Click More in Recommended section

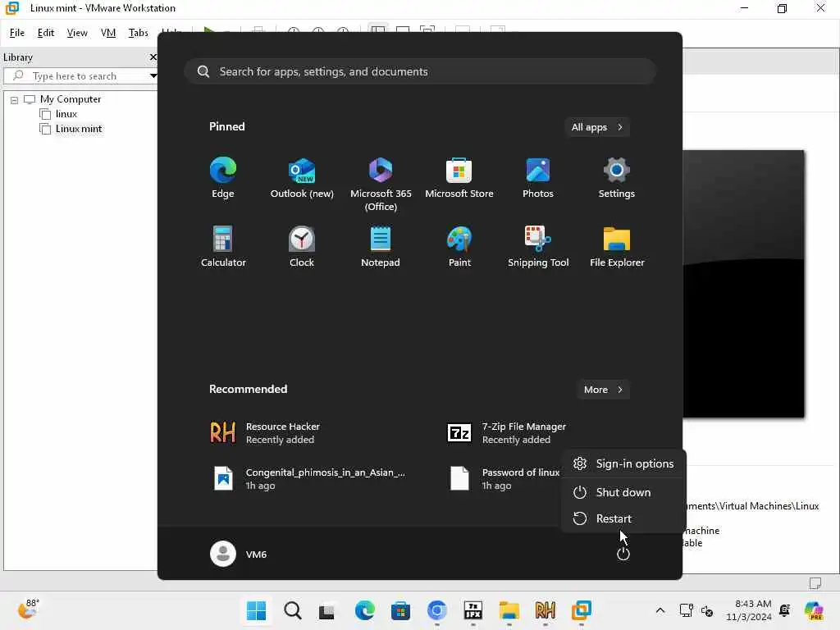pos(603,390)
